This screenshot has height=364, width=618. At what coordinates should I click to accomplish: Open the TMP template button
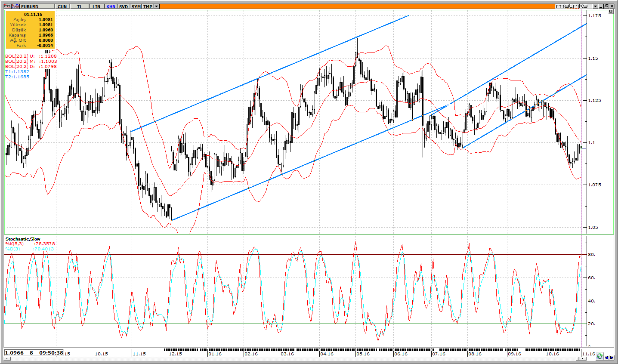pos(148,6)
